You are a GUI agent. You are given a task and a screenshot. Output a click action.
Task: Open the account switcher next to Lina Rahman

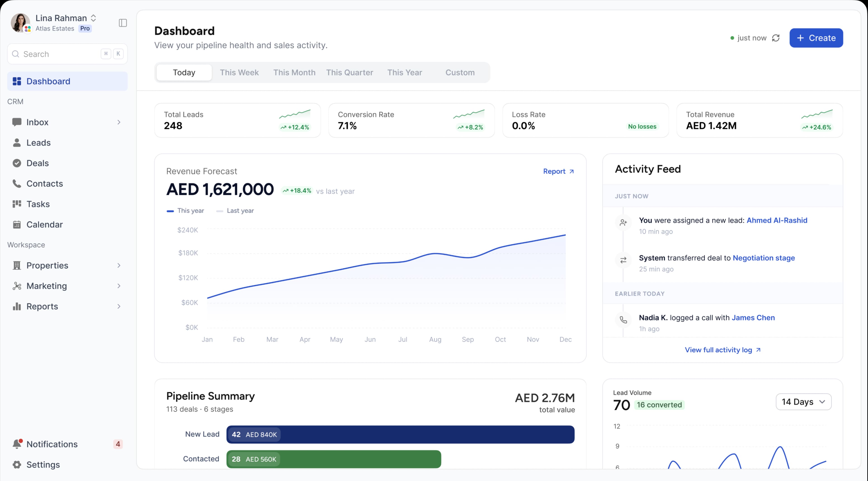(x=93, y=18)
